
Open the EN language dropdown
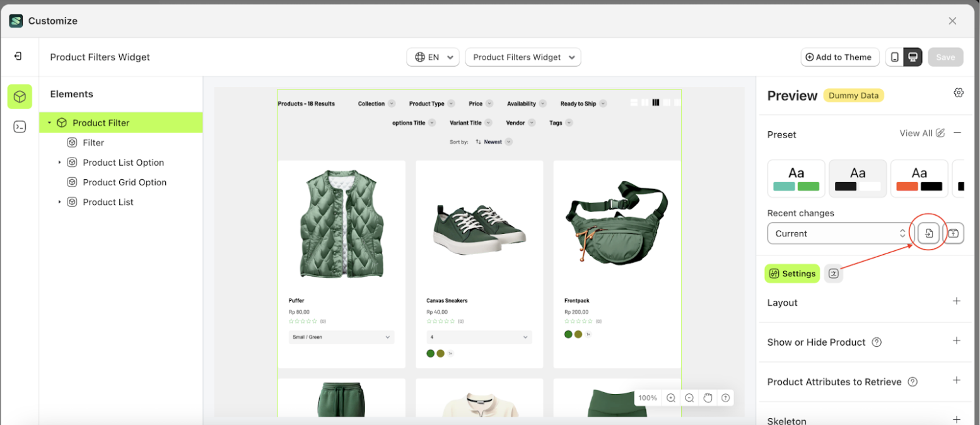(433, 57)
